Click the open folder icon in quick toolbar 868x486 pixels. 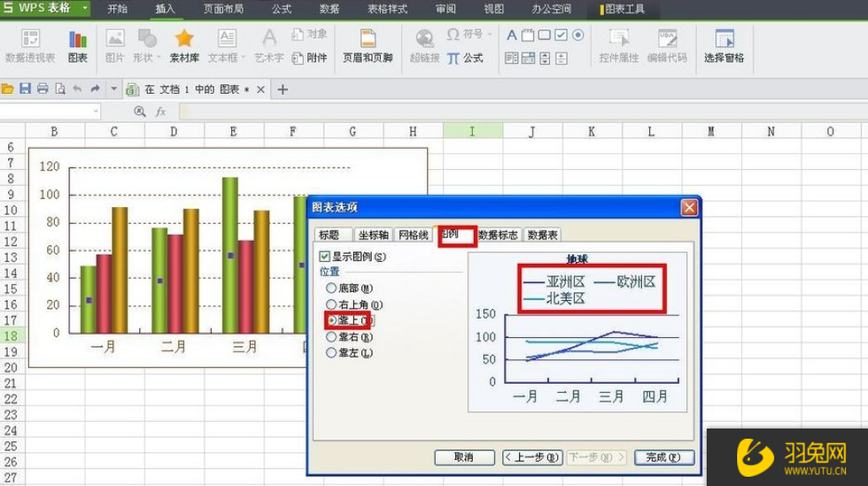(8, 89)
